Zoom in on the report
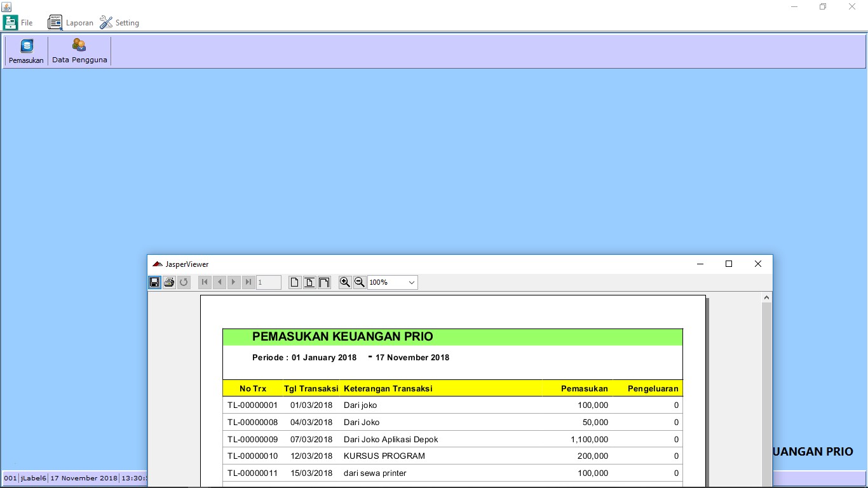The width and height of the screenshot is (868, 488). 344,282
